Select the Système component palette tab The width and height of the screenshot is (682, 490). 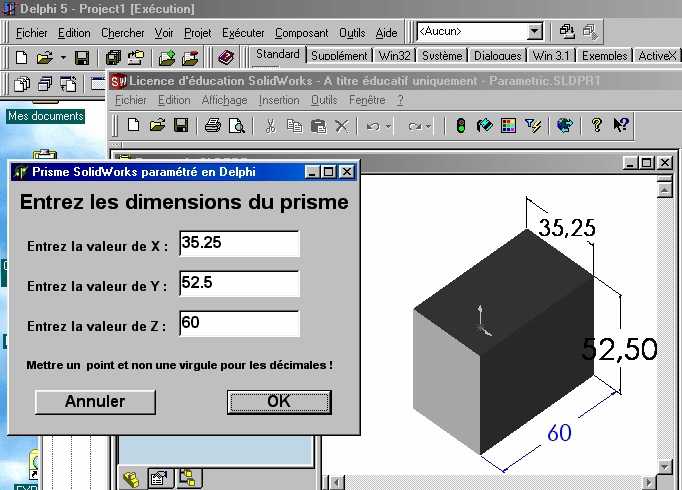tap(442, 56)
